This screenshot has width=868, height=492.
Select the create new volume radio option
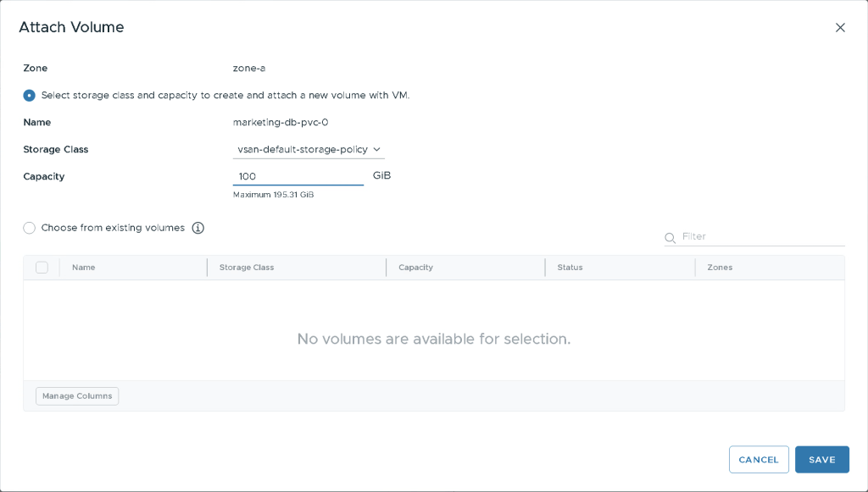coord(30,96)
